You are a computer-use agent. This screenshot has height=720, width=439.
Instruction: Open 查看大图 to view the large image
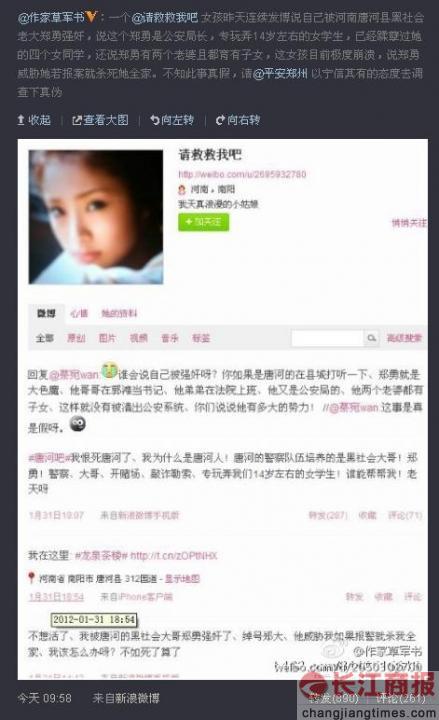(100, 120)
